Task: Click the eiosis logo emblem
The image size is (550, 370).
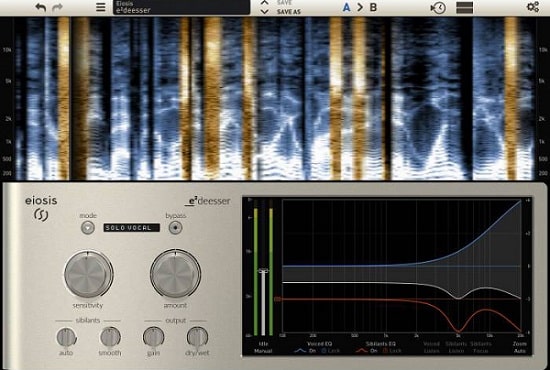Action: [x=41, y=215]
